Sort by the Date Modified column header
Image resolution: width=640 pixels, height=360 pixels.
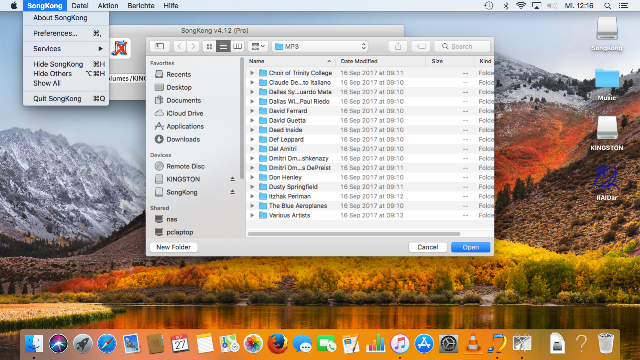(x=380, y=61)
